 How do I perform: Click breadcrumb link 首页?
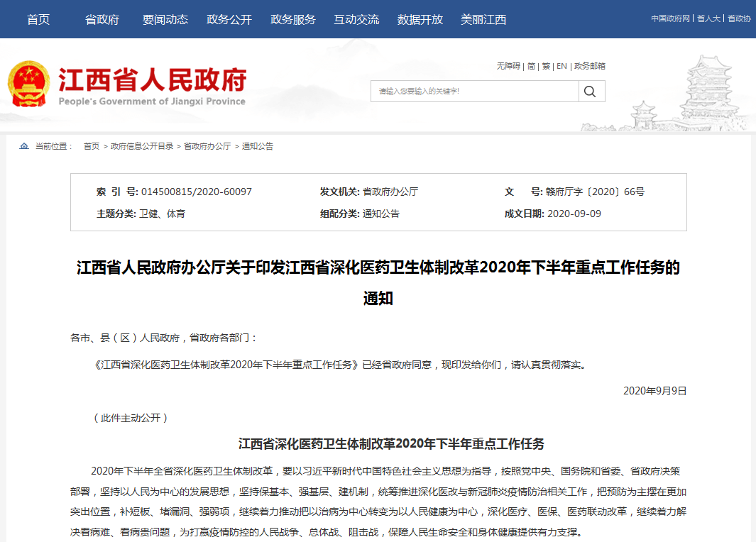(x=92, y=146)
